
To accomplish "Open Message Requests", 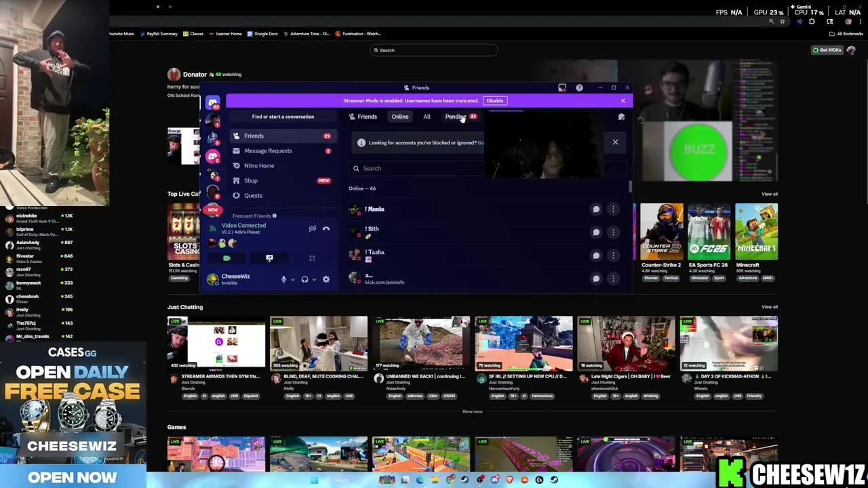I will pos(282,151).
